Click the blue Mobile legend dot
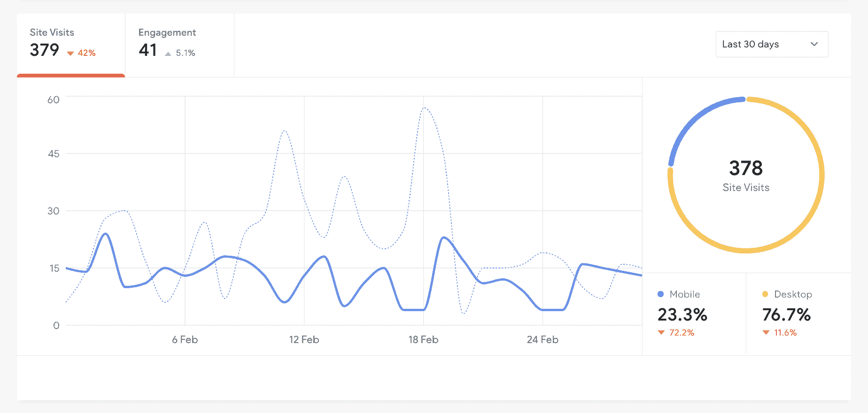The height and width of the screenshot is (413, 868). [x=660, y=294]
